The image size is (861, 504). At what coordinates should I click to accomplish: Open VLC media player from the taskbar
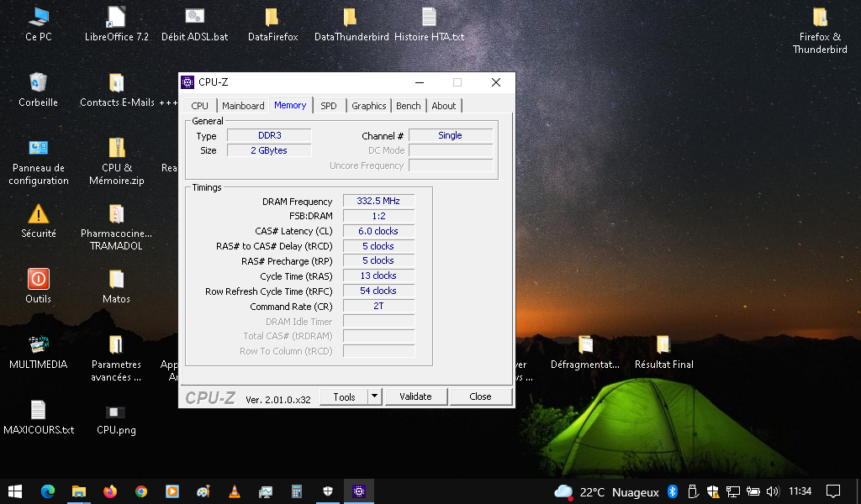234,491
